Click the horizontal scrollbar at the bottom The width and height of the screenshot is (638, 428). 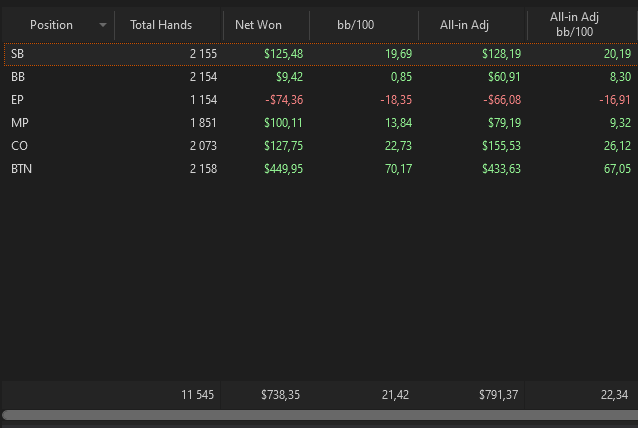click(320, 415)
